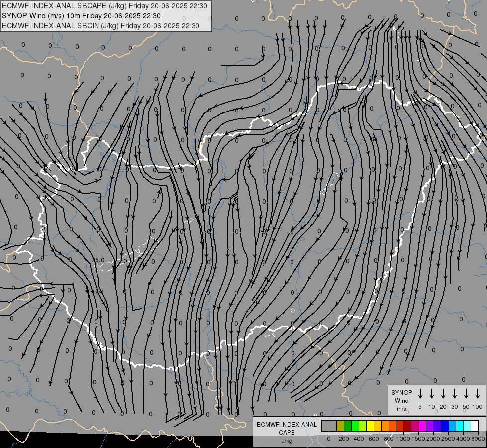Viewport: 487px width, 448px height.
Task: Click the 200 tick label on CAPE scale
Action: tap(344, 439)
